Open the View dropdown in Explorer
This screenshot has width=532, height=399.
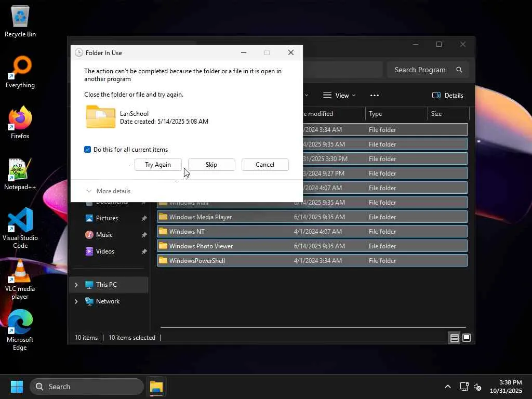[339, 96]
